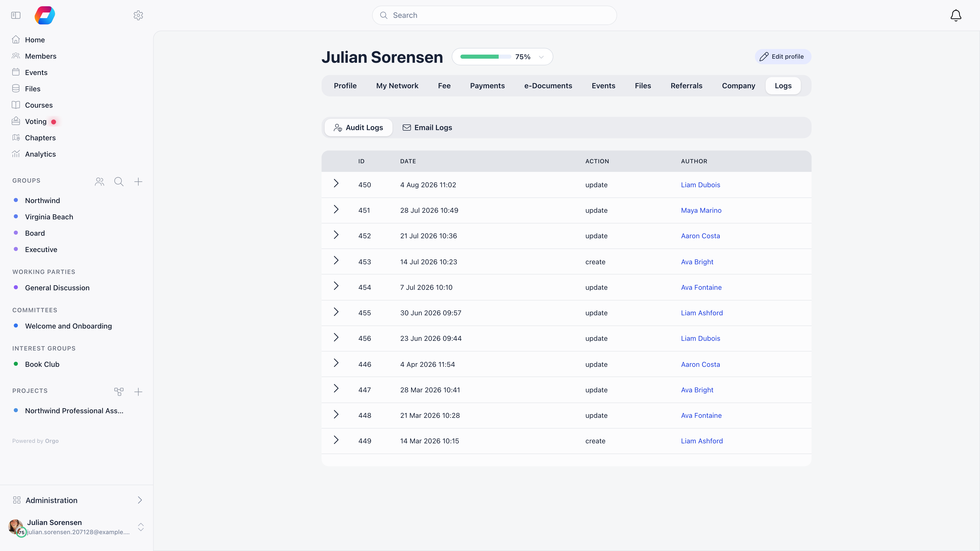Open General Discussion working party
Image resolution: width=980 pixels, height=551 pixels.
tap(57, 288)
